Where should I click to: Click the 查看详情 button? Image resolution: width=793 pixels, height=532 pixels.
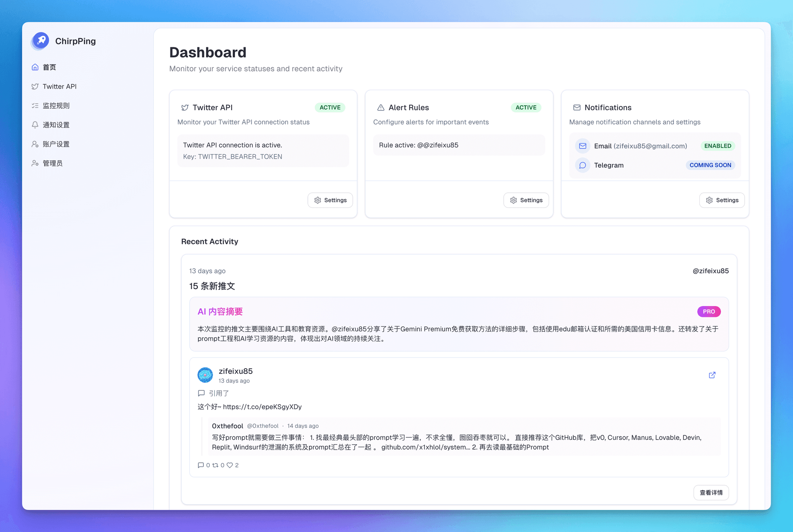click(711, 493)
